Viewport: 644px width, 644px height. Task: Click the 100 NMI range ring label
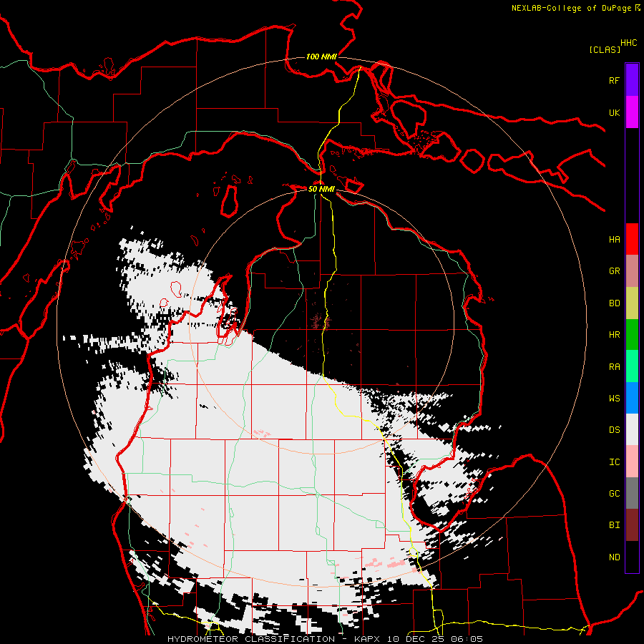(x=321, y=57)
